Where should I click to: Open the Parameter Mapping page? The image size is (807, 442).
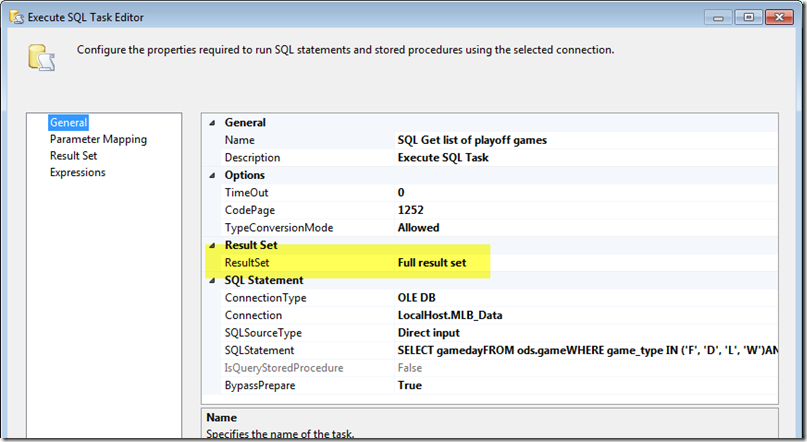[x=98, y=140]
